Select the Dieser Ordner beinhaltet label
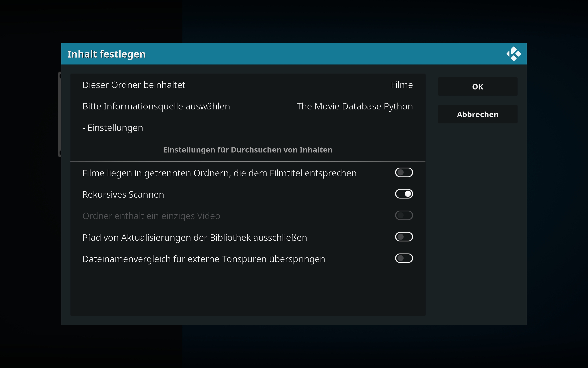 pyautogui.click(x=134, y=85)
